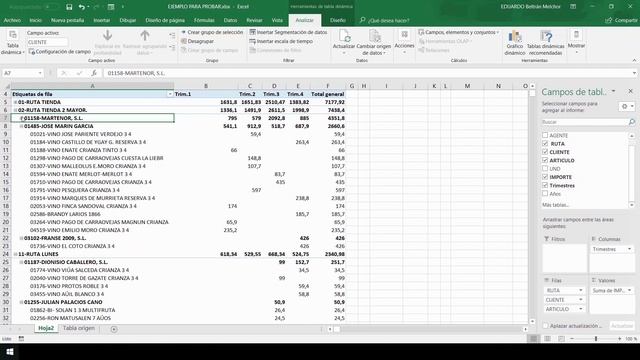Open the Archivo menu tab

tap(12, 20)
